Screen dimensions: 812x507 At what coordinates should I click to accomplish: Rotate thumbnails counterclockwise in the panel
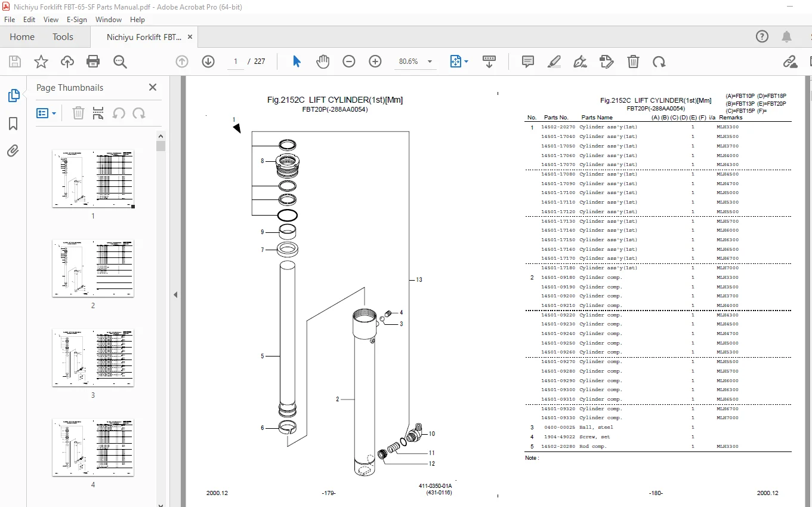pyautogui.click(x=119, y=113)
